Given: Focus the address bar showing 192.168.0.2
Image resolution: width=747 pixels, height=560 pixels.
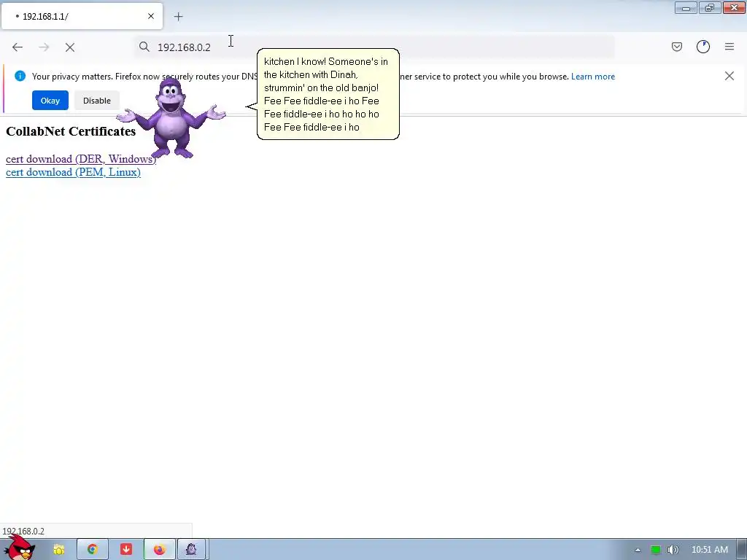Looking at the screenshot, I should (374, 47).
